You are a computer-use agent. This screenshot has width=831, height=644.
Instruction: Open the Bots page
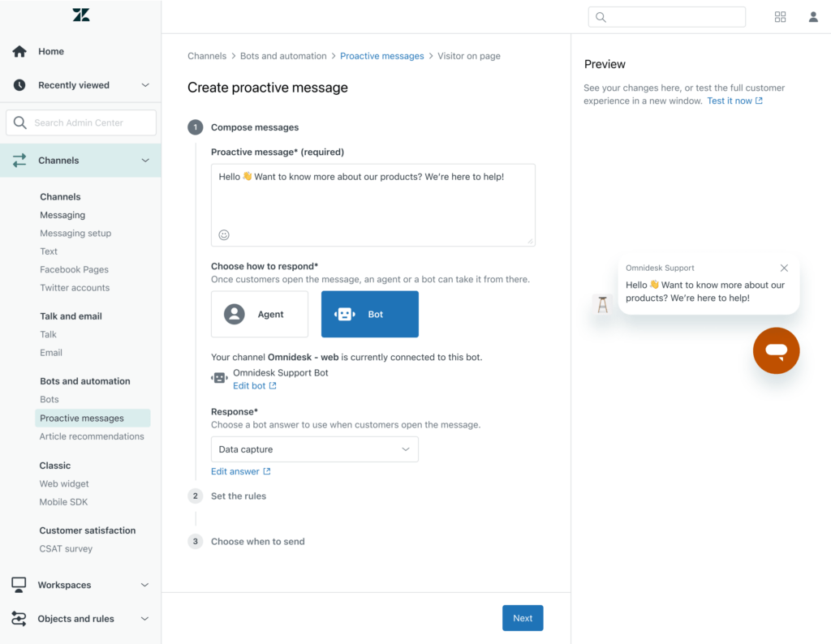50,399
